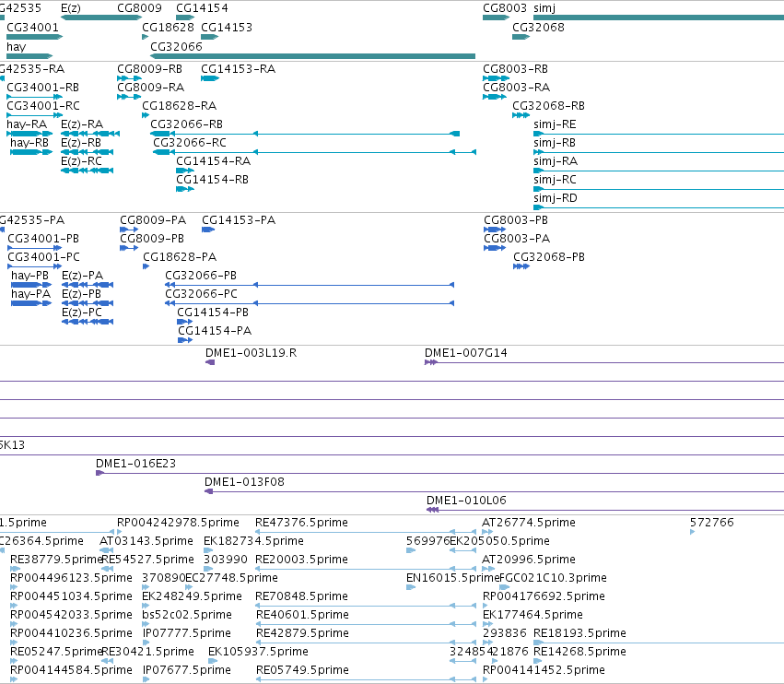Select transcript hay-RB

click(x=29, y=143)
